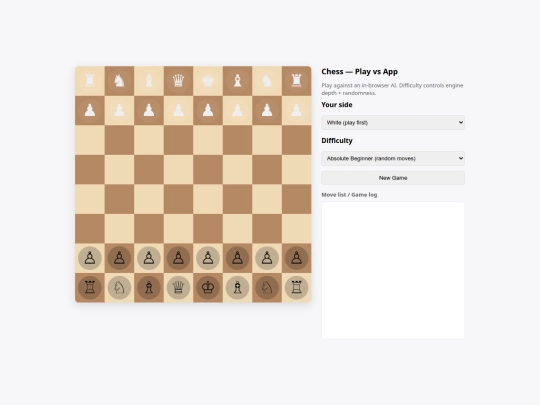Select the dark knight beside bottom-right rook
Viewport: 540px width, 405px height.
coord(267,287)
